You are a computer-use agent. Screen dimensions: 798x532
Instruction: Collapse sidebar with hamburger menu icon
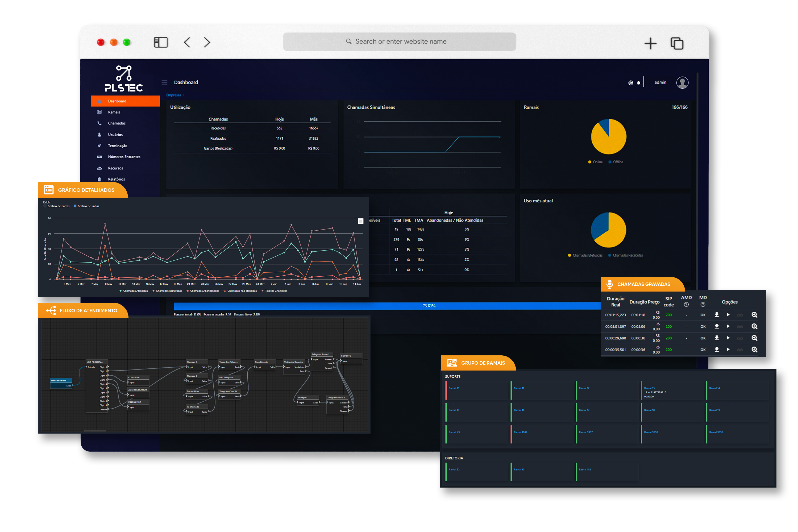tap(165, 82)
